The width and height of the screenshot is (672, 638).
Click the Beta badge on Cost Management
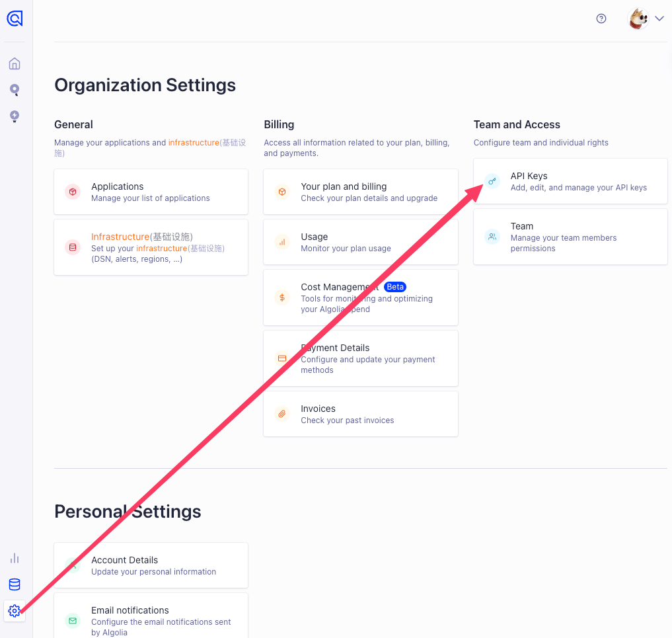pos(395,287)
